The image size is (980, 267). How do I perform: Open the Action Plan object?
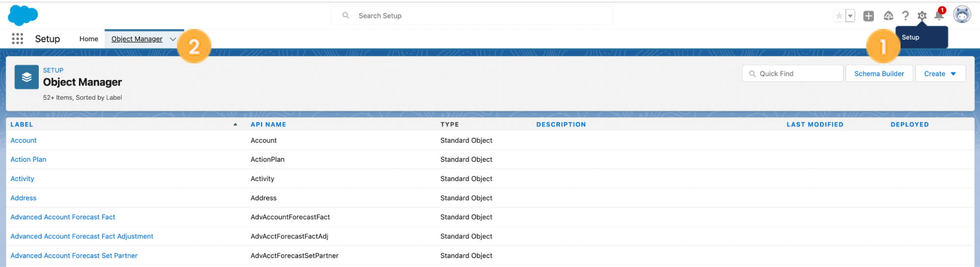(28, 160)
